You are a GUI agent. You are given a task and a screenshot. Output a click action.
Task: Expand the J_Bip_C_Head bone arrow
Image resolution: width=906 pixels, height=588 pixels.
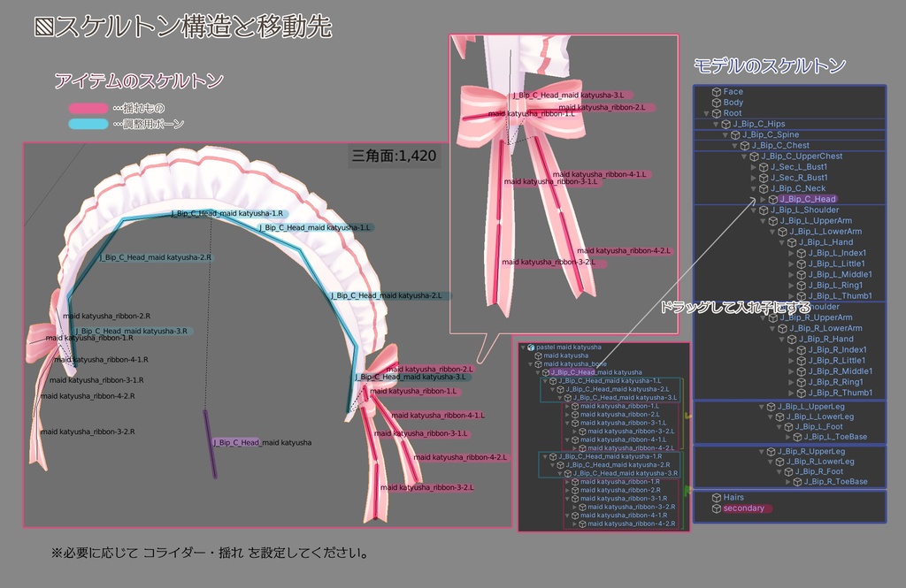pos(763,200)
